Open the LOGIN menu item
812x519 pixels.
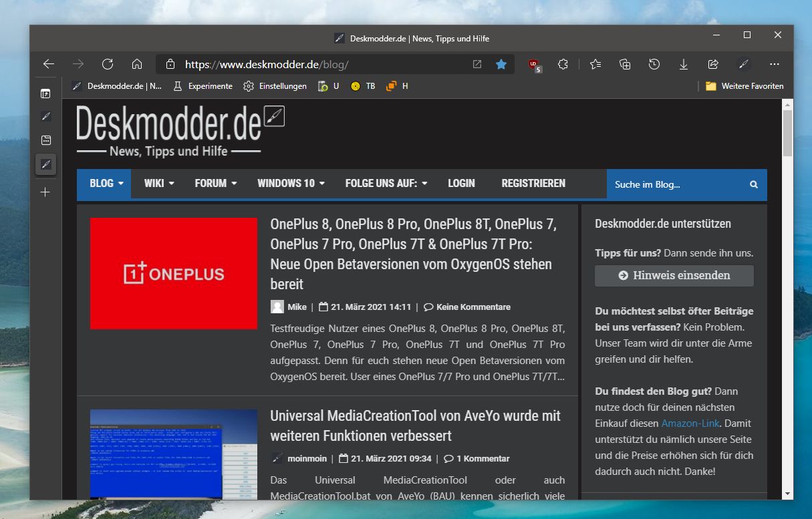pos(461,183)
